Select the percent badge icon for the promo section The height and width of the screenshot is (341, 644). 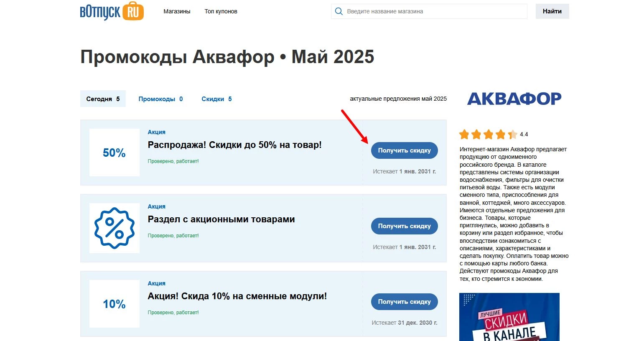114,228
